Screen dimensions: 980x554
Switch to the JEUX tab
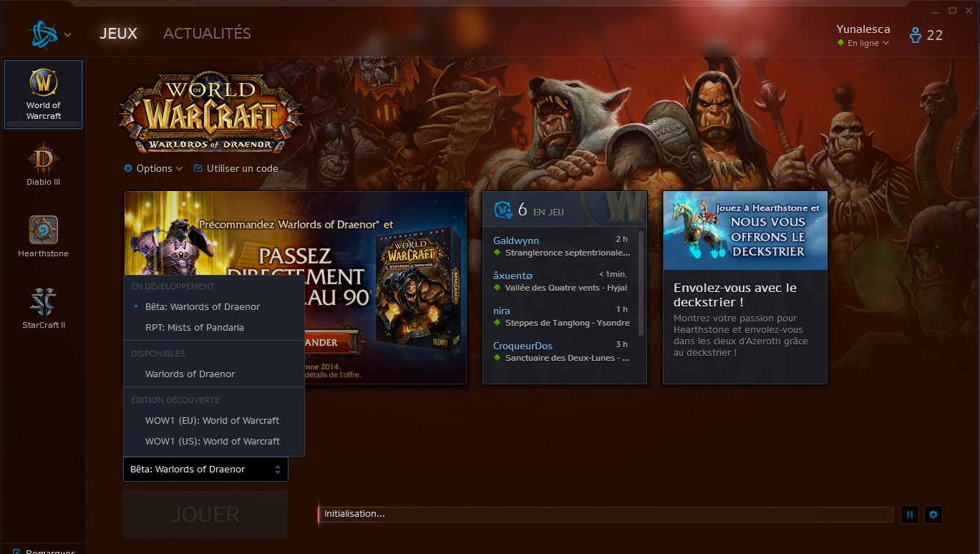coord(118,34)
